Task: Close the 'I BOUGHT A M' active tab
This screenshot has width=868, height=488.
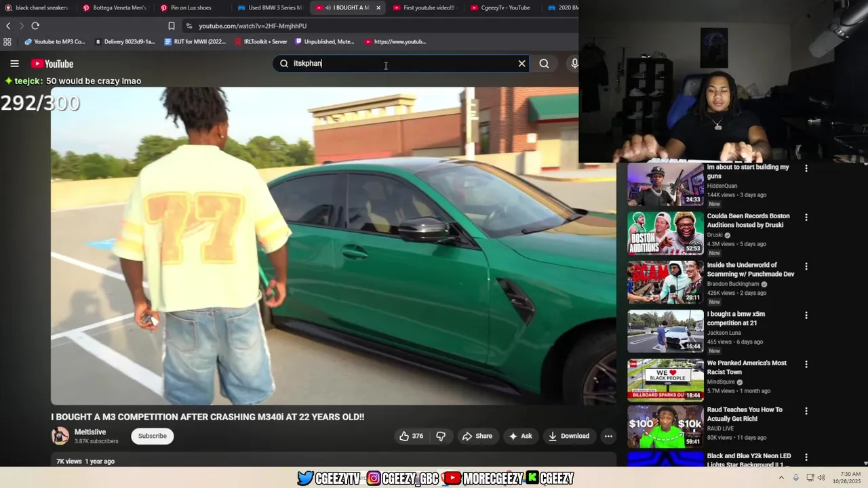Action: (378, 7)
